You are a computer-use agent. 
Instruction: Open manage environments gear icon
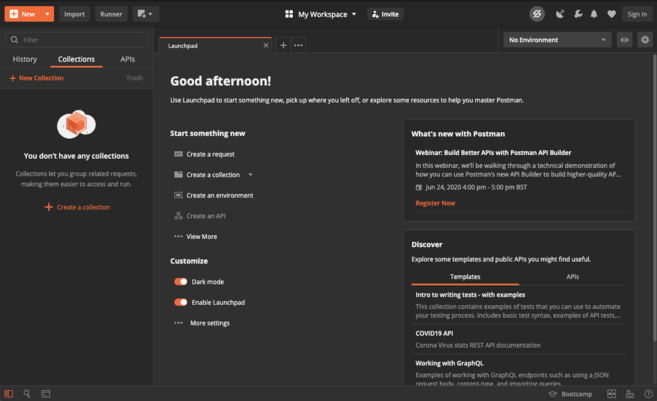tap(644, 40)
